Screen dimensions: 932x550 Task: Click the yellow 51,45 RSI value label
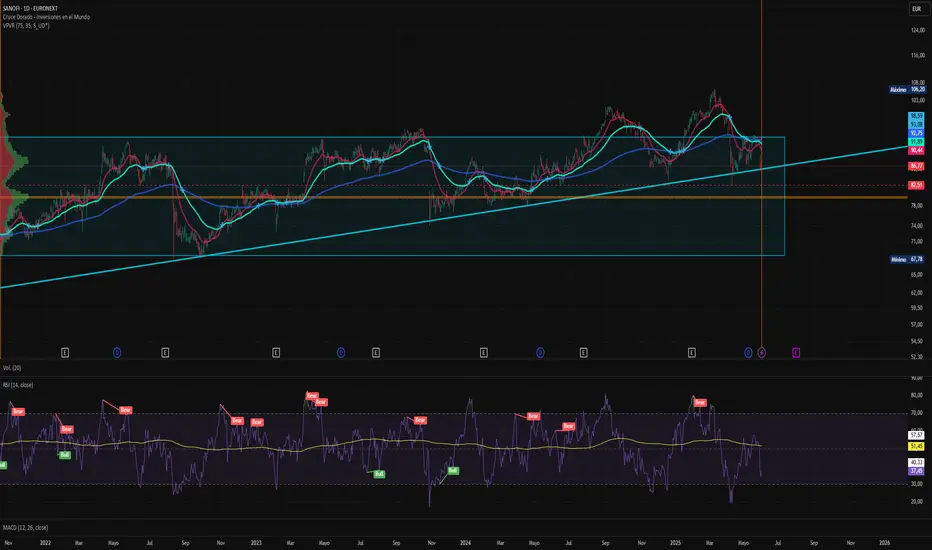pos(915,444)
